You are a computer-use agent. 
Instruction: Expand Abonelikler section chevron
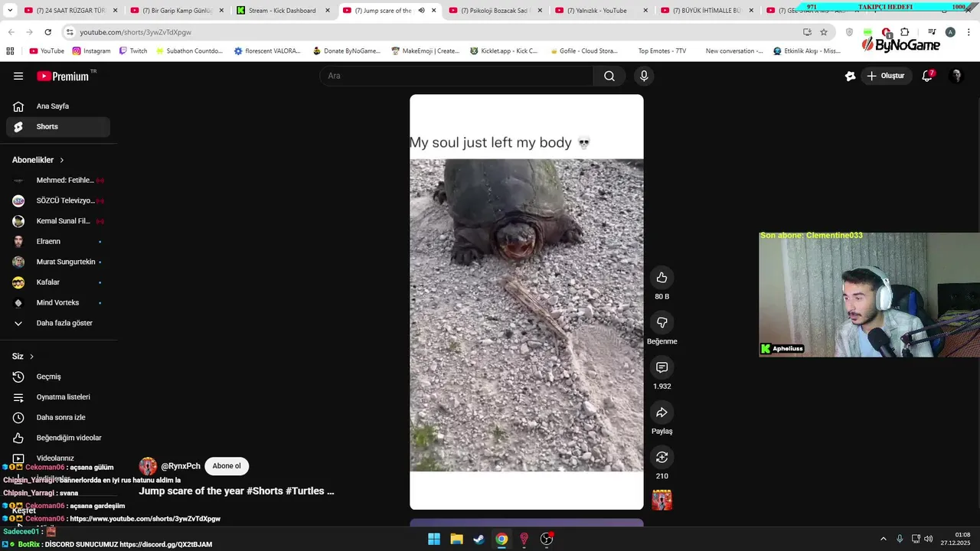tap(62, 160)
